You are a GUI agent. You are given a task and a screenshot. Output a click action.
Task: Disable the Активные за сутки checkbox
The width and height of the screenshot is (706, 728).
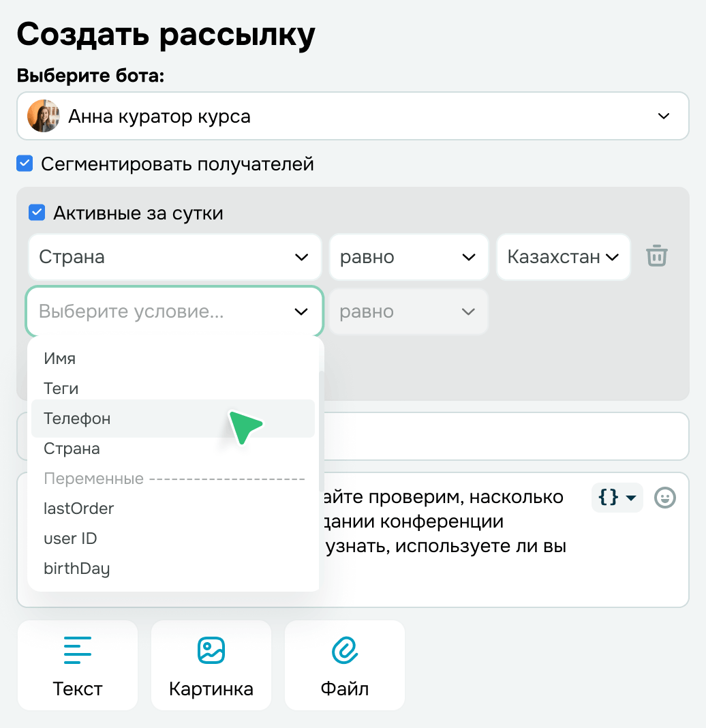(37, 213)
